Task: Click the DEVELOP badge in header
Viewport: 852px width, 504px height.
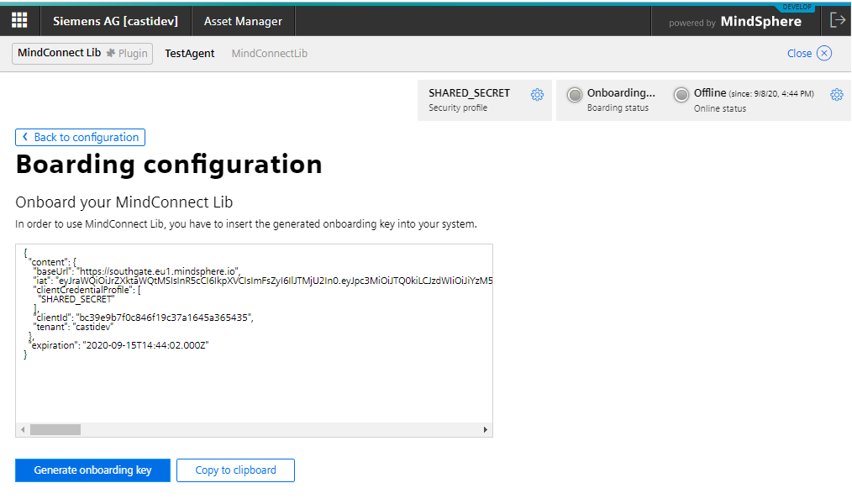Action: [797, 7]
